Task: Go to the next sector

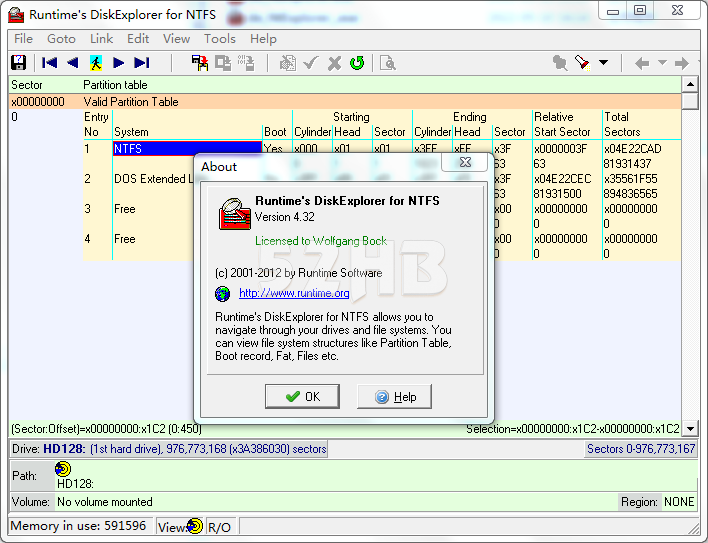Action: (119, 63)
